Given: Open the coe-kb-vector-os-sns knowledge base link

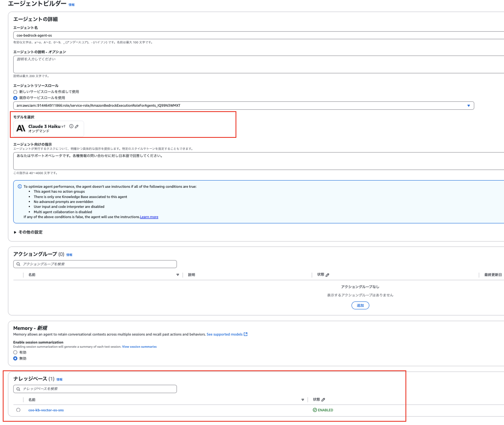Looking at the screenshot, I should (46, 410).
